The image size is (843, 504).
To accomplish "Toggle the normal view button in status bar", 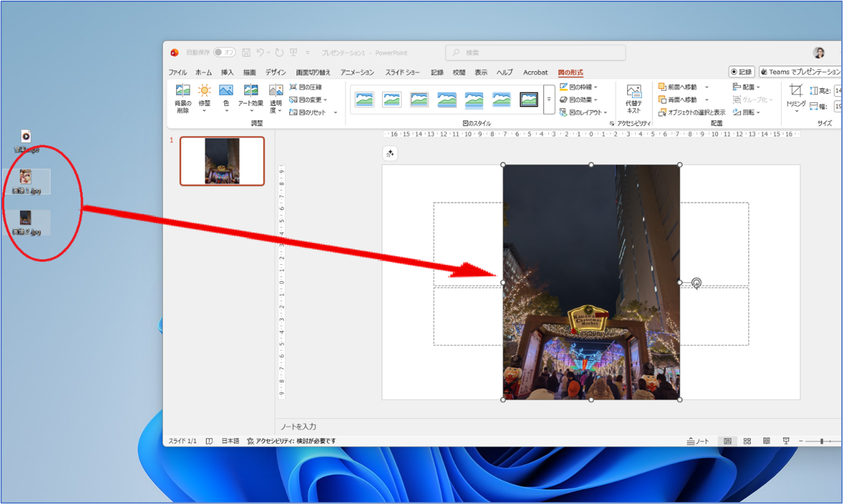I will tap(727, 441).
